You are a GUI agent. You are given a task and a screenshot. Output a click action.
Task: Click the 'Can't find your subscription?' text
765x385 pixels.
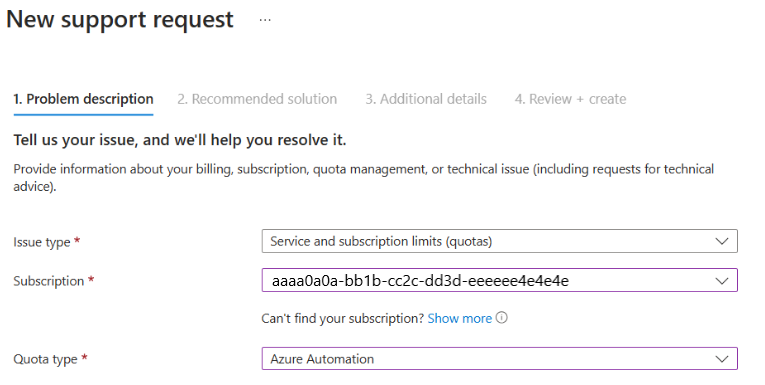click(342, 319)
